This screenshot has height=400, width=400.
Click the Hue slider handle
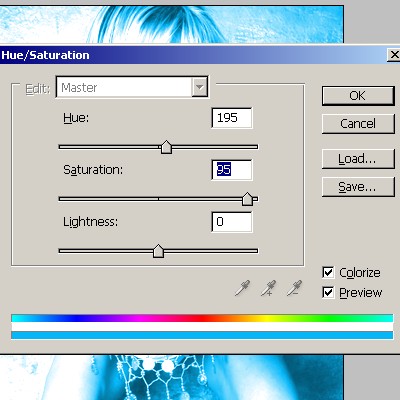166,147
